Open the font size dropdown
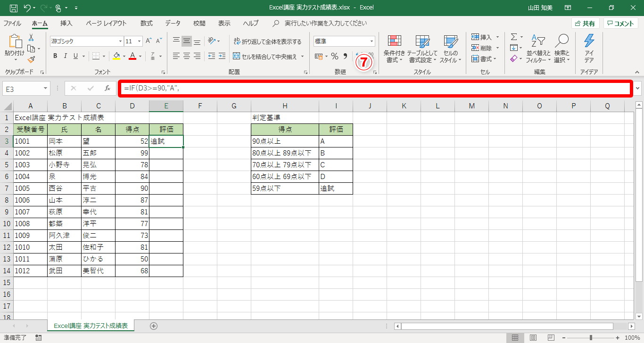This screenshot has height=343, width=644. (x=140, y=41)
